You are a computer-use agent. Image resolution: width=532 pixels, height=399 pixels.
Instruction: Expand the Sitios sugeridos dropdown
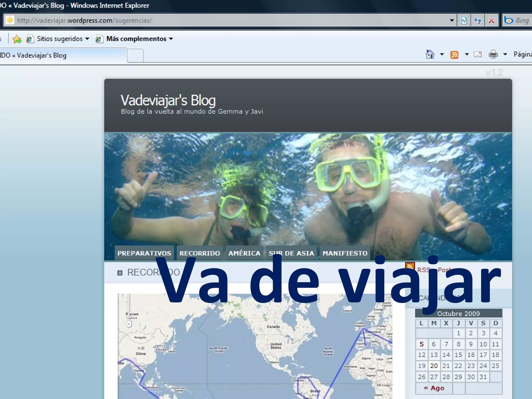[x=87, y=39]
